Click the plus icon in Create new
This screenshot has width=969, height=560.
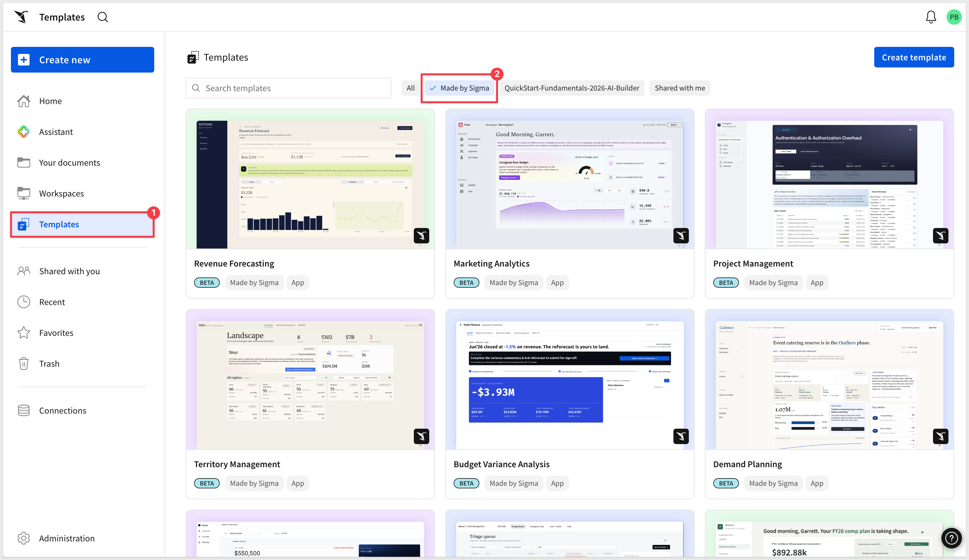pos(23,60)
